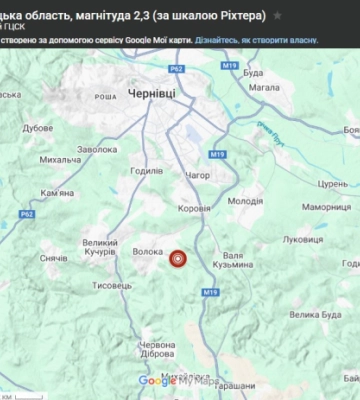Click the Михальча label
360x400 pixels.
pyautogui.click(x=60, y=160)
